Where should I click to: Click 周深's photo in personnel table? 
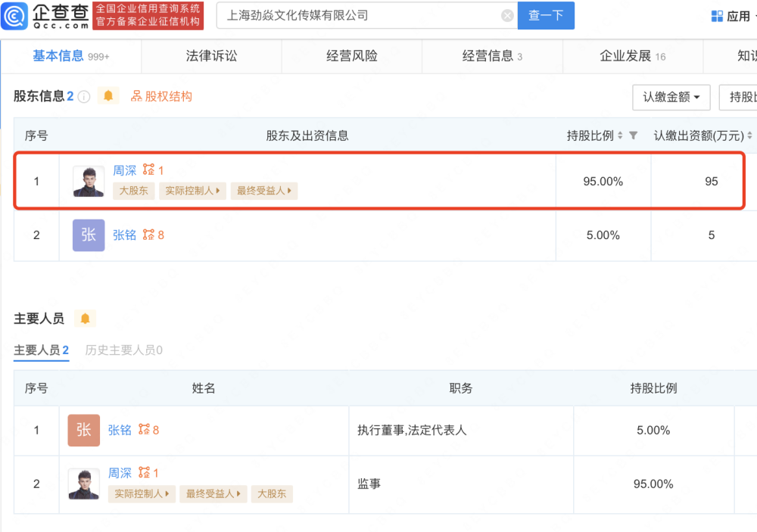click(83, 484)
